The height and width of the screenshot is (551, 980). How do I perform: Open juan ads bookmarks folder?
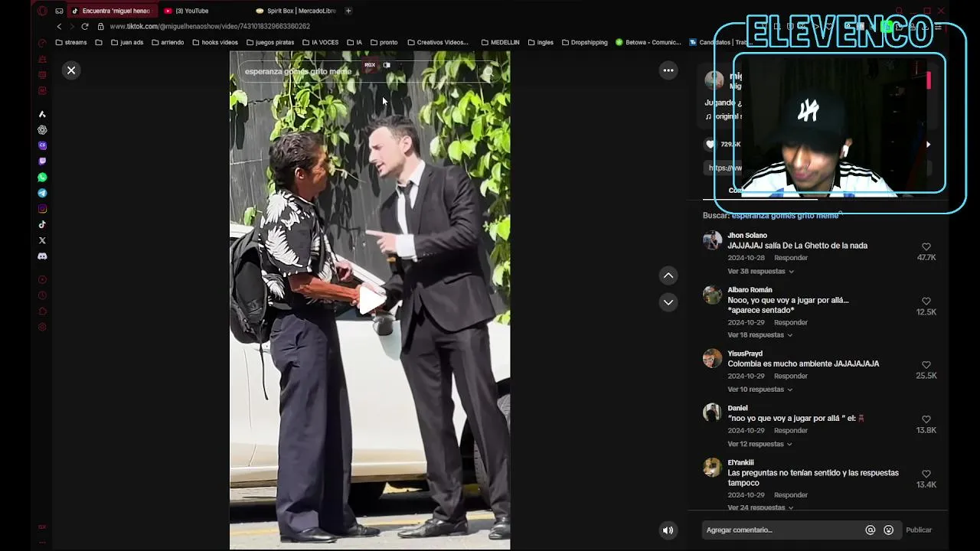click(127, 42)
